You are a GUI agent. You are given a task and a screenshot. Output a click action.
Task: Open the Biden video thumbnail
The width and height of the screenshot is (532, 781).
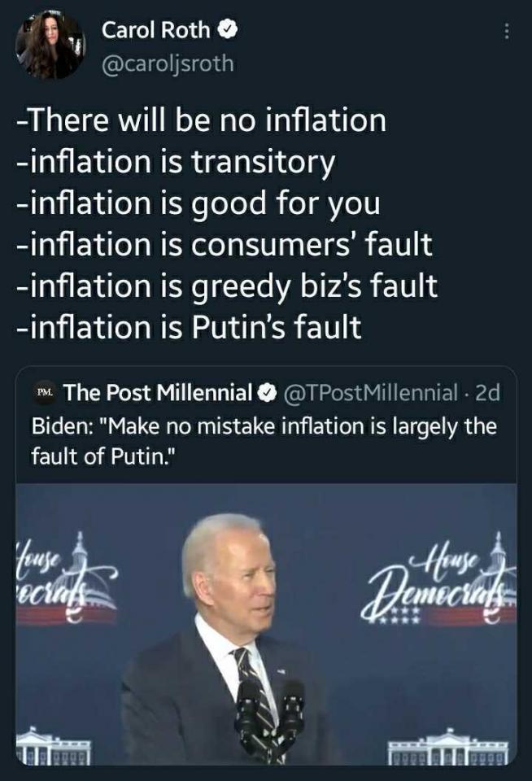(266, 622)
